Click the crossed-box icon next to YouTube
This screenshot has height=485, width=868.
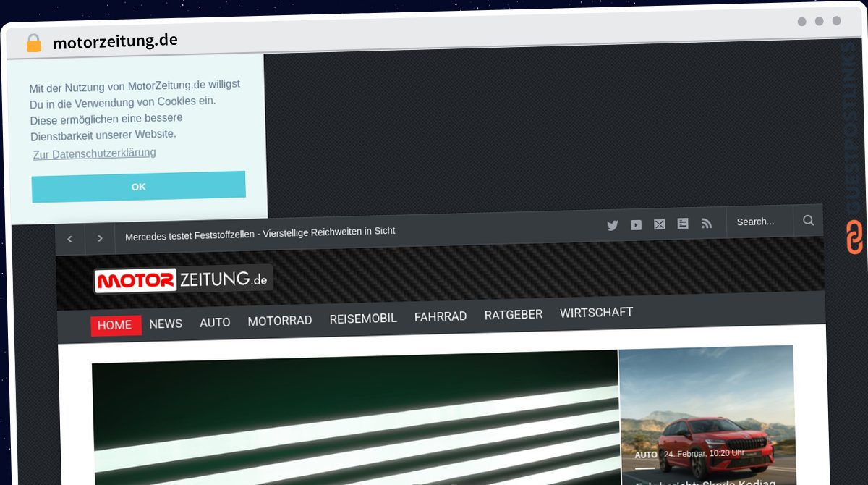[660, 224]
